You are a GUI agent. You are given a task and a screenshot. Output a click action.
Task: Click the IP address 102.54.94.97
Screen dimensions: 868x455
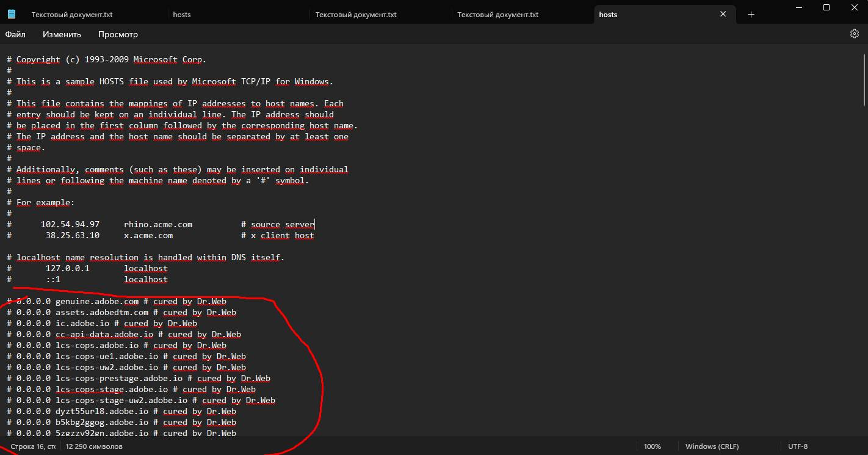(70, 224)
